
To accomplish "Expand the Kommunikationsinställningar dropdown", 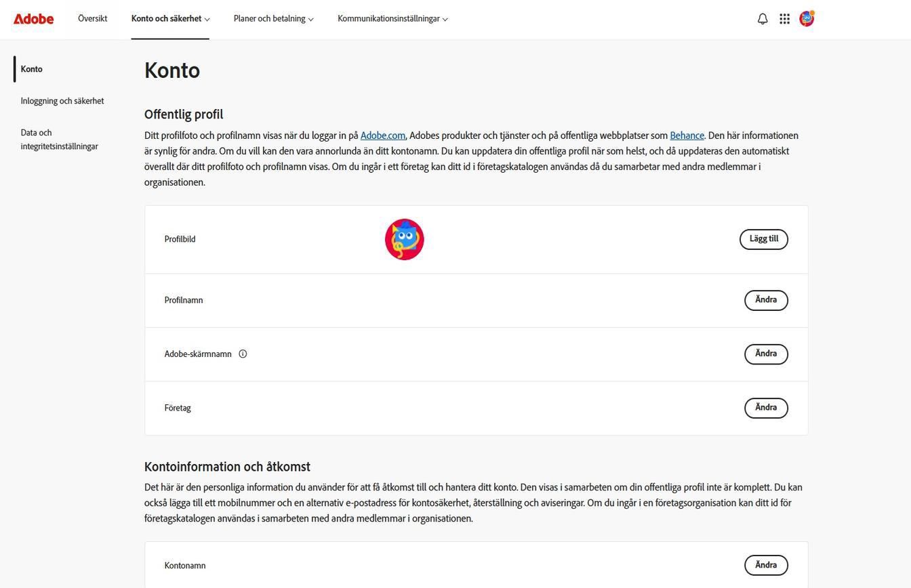I will [392, 19].
